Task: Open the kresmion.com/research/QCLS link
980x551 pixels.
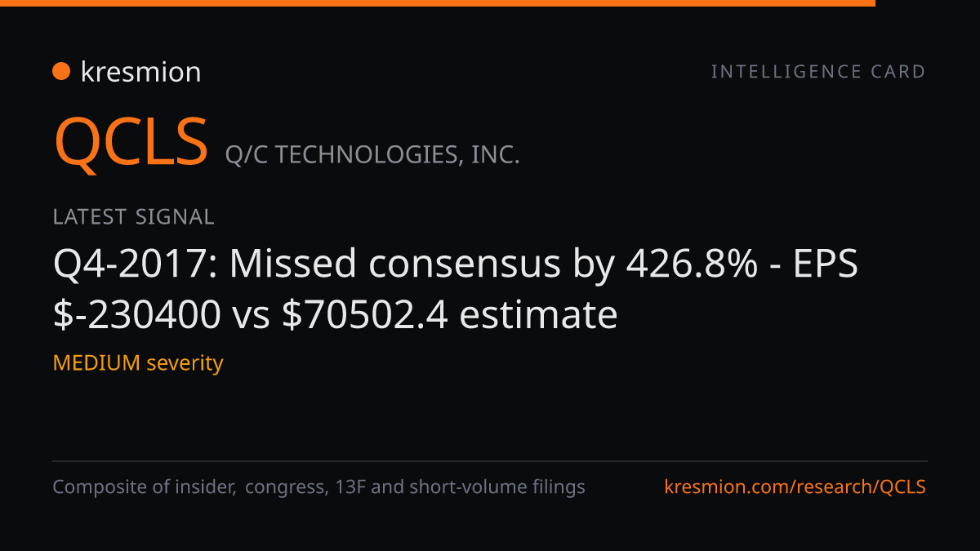Action: 795,487
